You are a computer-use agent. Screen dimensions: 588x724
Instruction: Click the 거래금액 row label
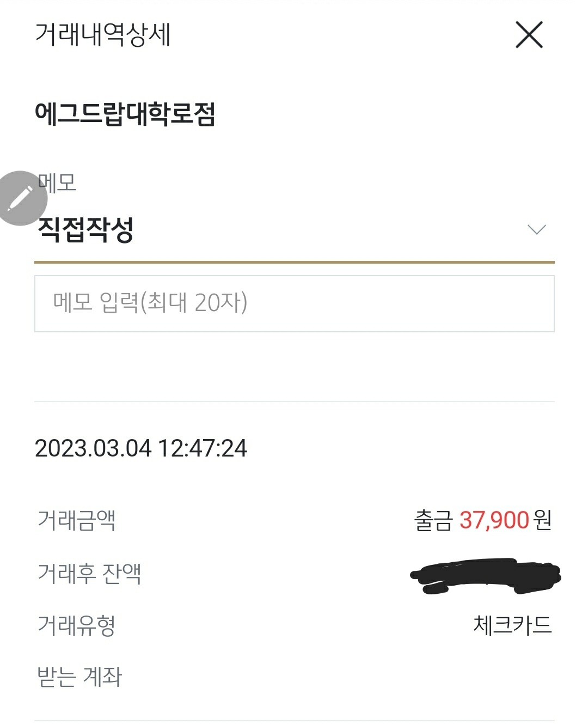click(x=77, y=520)
